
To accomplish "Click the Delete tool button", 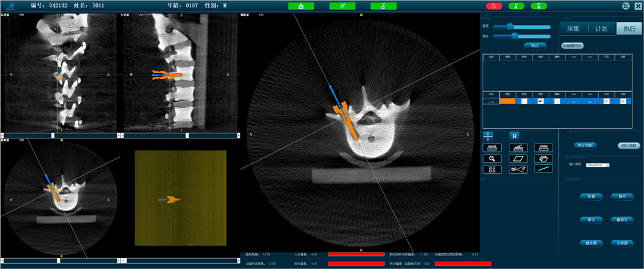I will (x=543, y=147).
